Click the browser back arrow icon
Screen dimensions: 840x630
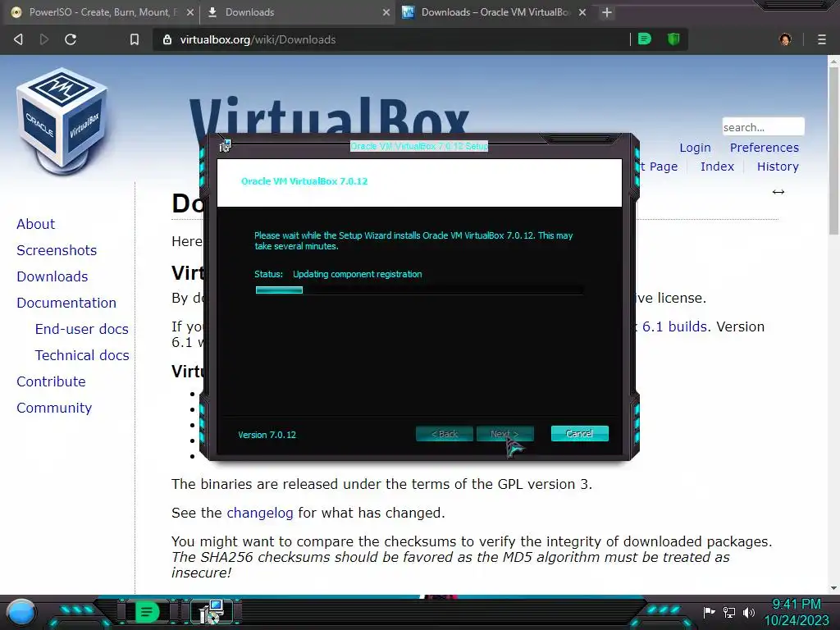point(18,39)
